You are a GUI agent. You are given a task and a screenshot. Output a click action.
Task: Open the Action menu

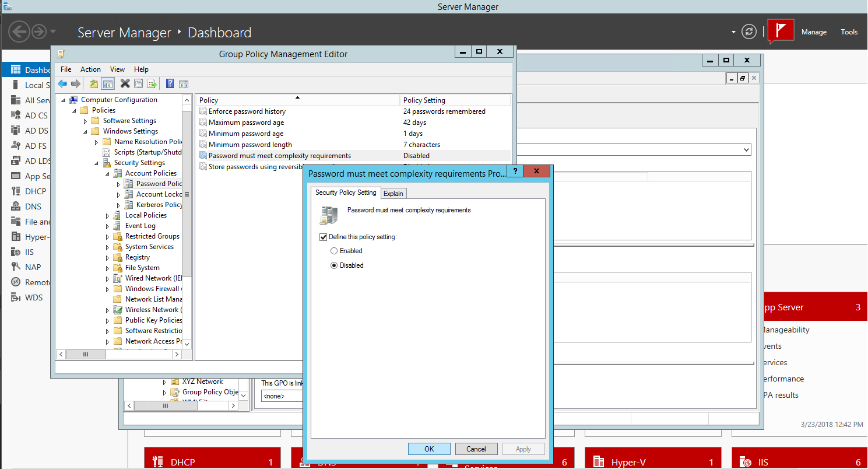[x=90, y=69]
